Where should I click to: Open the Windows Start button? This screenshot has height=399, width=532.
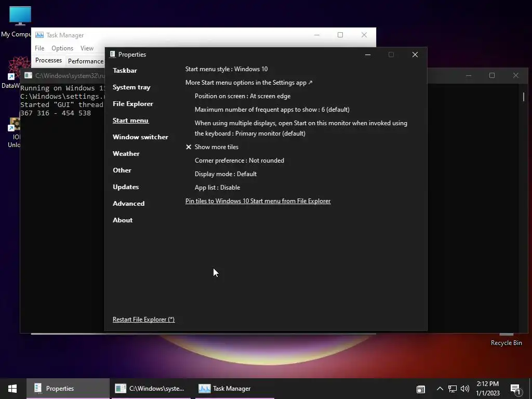(12, 389)
